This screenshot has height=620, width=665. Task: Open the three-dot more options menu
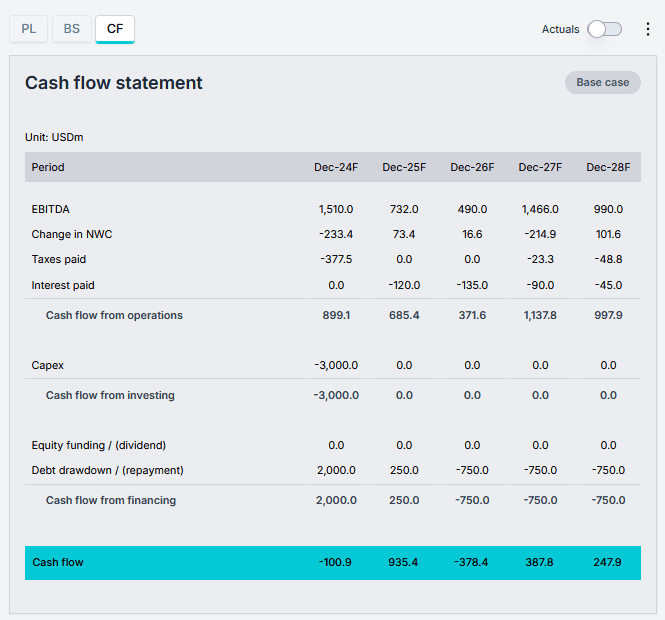(648, 29)
